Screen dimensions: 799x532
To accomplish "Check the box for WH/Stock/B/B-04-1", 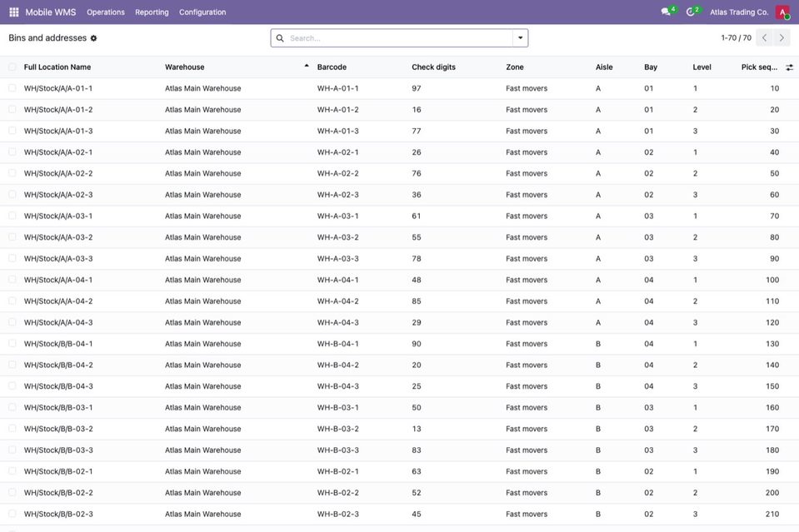I will [12, 344].
